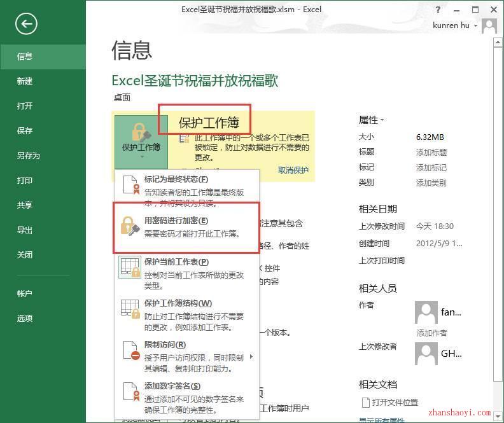Click the 添加类别 category field
This screenshot has width=504, height=423.
431,183
